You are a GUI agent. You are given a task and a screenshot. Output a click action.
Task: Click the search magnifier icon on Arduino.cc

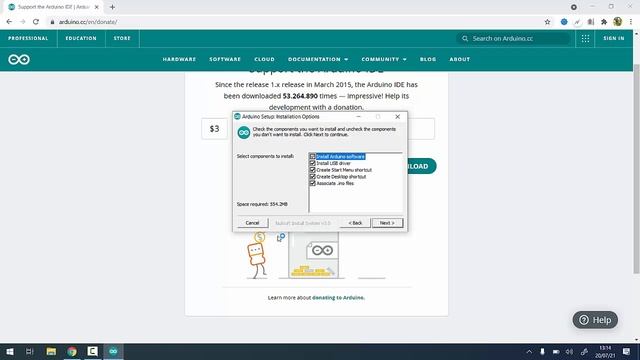click(x=465, y=38)
